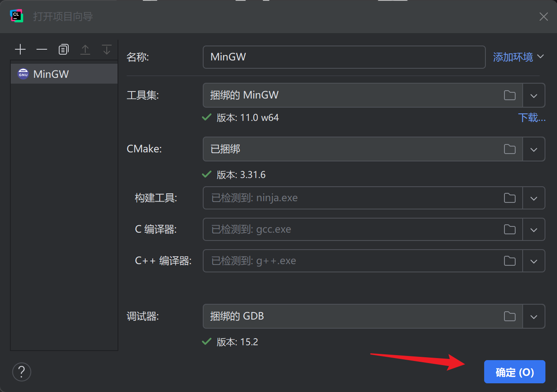
Task: Select MinGW toolchain in the list
Action: (x=64, y=74)
